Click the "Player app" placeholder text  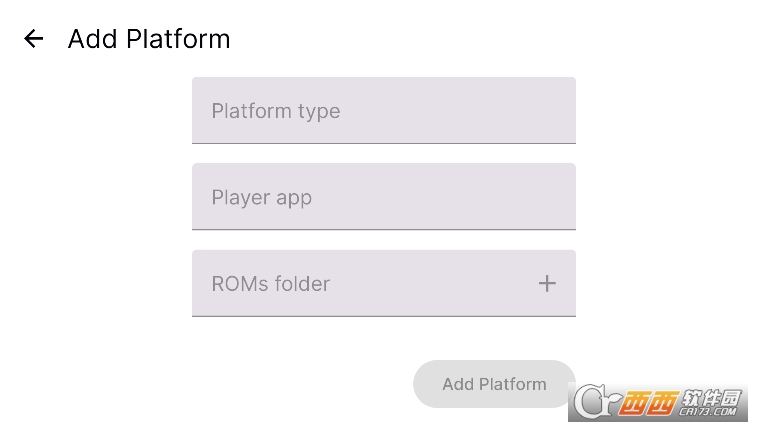[x=262, y=198]
